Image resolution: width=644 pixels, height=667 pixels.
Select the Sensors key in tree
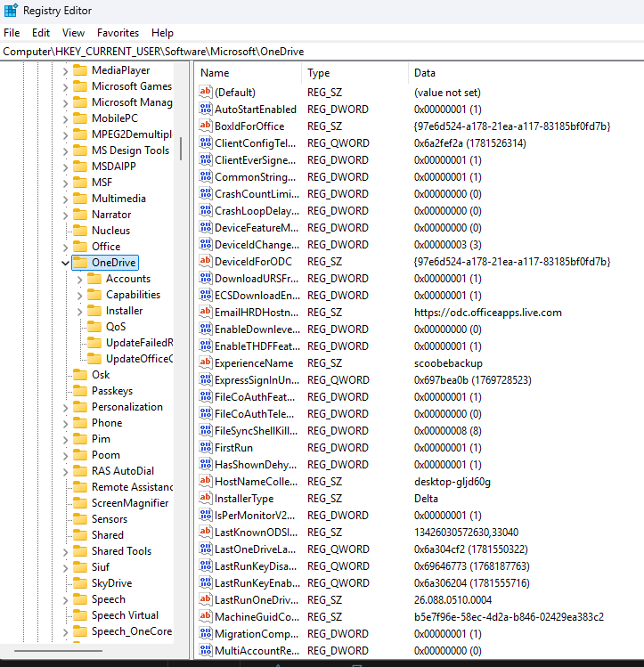pyautogui.click(x=110, y=519)
